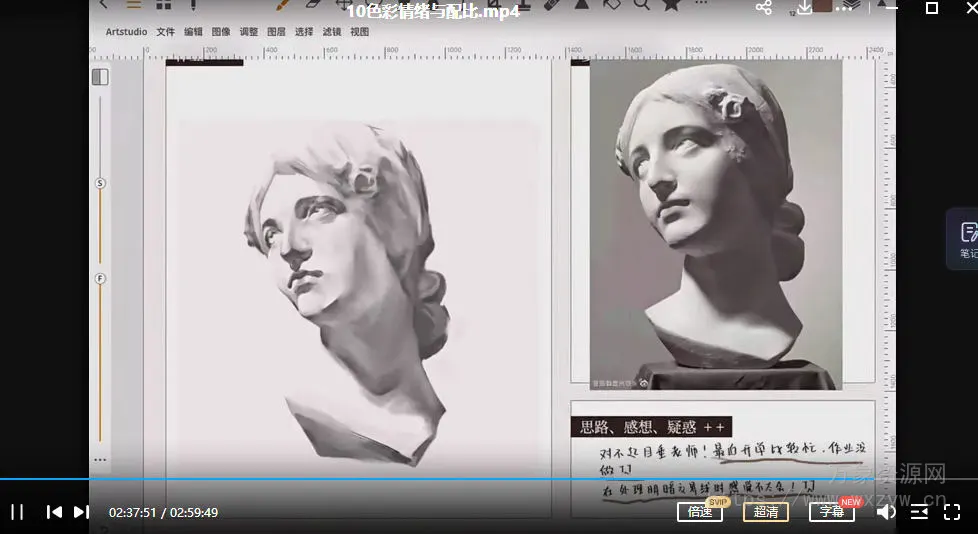
Task: Open the playlist panel icon
Action: click(x=919, y=512)
